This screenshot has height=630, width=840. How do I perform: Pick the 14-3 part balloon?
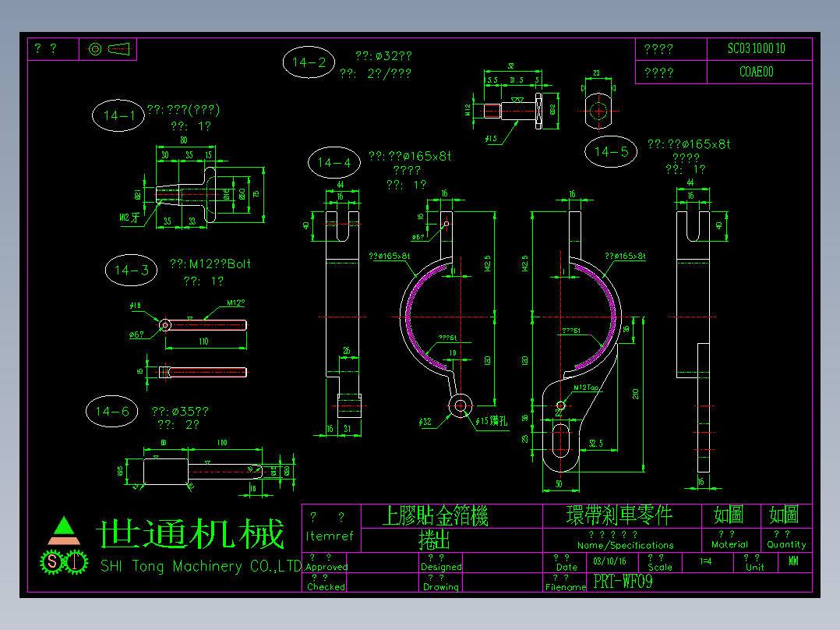[x=131, y=270]
